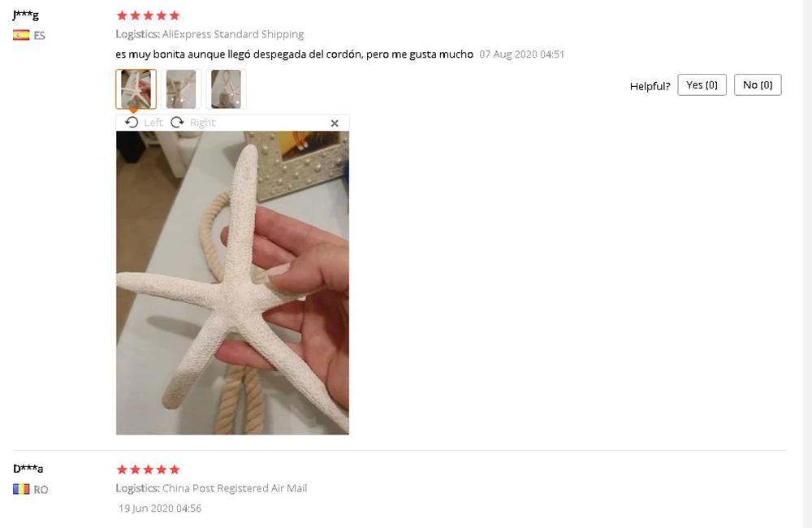This screenshot has width=812, height=528.
Task: Click the "Right" rotate label
Action: click(x=202, y=123)
